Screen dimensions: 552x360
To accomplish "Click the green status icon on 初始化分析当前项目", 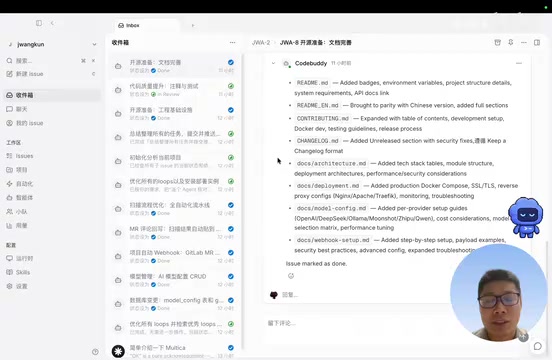I will click(x=231, y=157).
